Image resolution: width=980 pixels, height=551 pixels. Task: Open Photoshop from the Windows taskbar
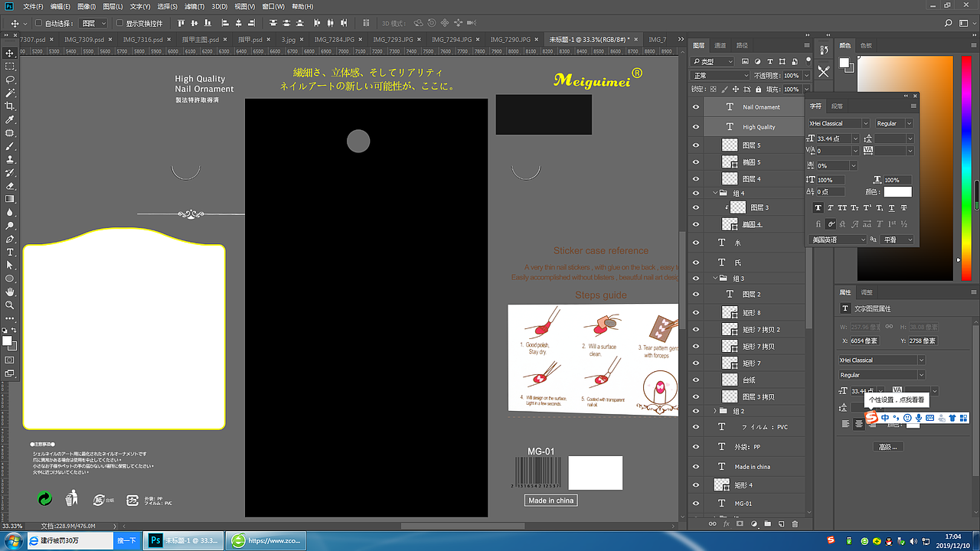click(185, 540)
